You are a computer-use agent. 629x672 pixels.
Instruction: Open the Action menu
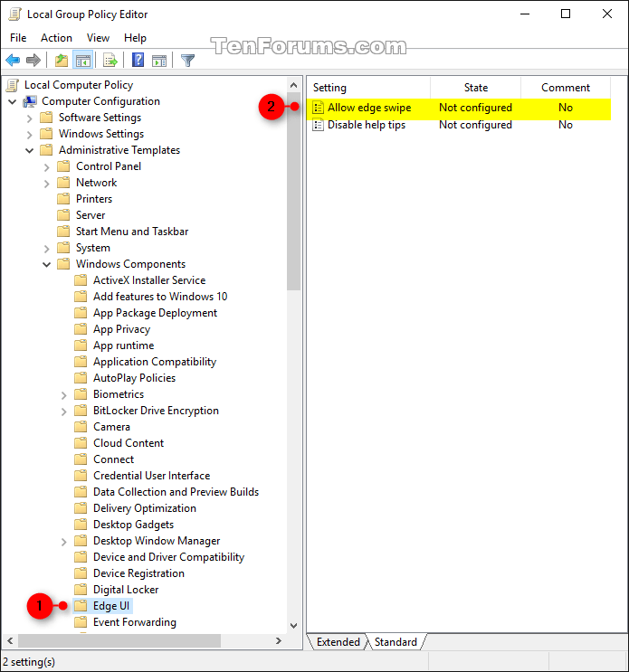(56, 38)
